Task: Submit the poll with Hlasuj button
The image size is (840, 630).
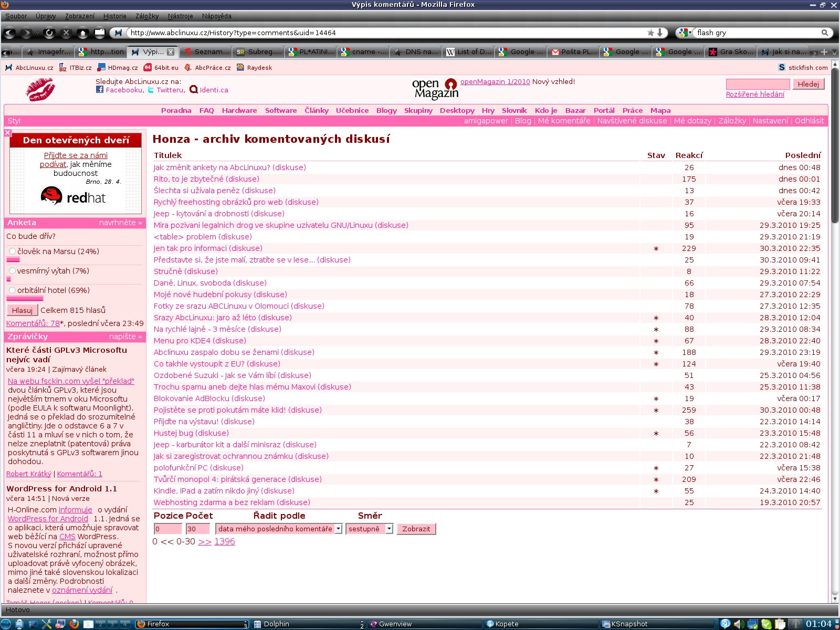Action: [22, 310]
